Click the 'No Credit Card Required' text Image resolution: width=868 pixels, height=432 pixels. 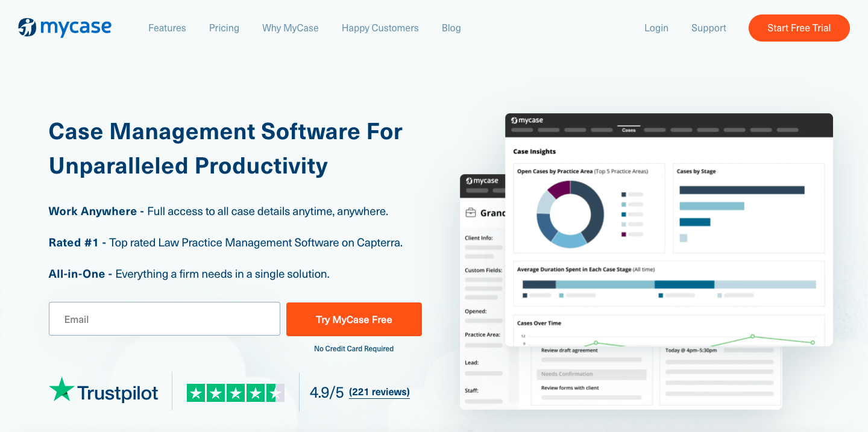[354, 349]
